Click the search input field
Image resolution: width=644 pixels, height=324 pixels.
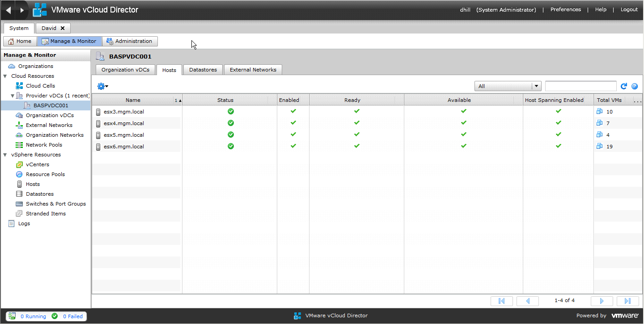580,86
